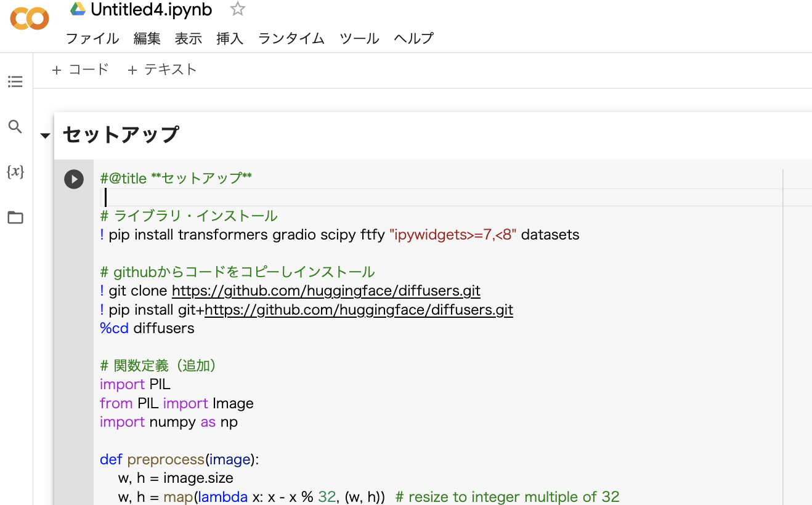Open the table of contents sidebar
The height and width of the screenshot is (505, 812).
click(15, 81)
